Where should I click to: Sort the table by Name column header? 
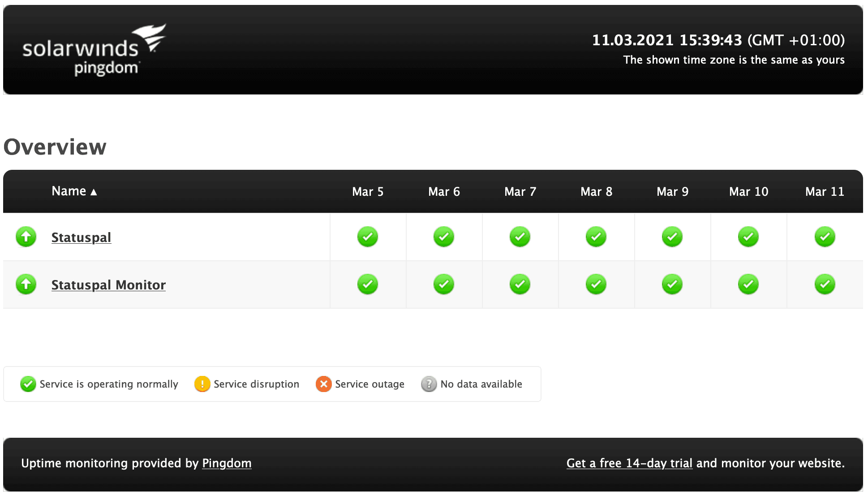[74, 191]
